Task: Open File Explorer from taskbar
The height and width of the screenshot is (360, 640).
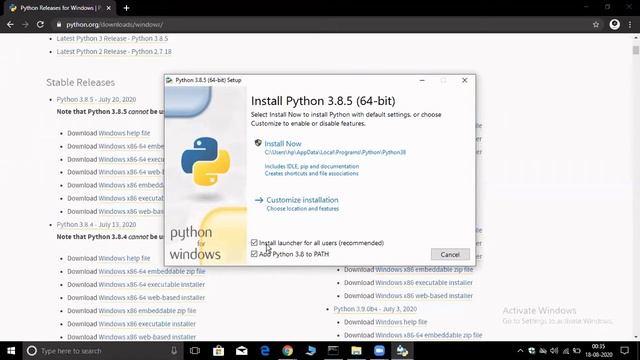Action: tap(356, 351)
